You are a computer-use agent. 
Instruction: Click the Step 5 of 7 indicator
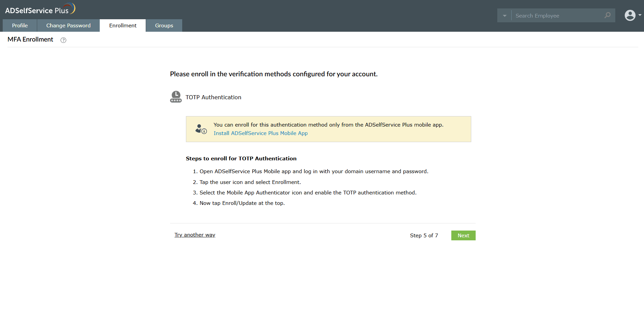(x=424, y=236)
